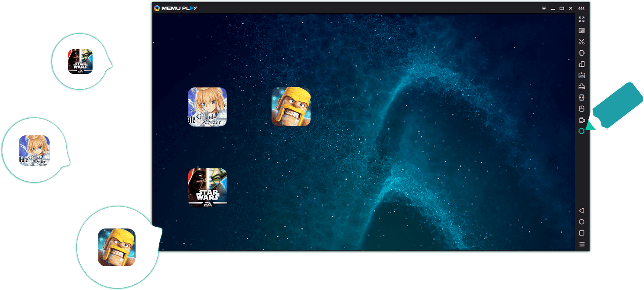Rotate the emulator screen orientation
Viewport: 644px width, 290px height.
(x=581, y=64)
